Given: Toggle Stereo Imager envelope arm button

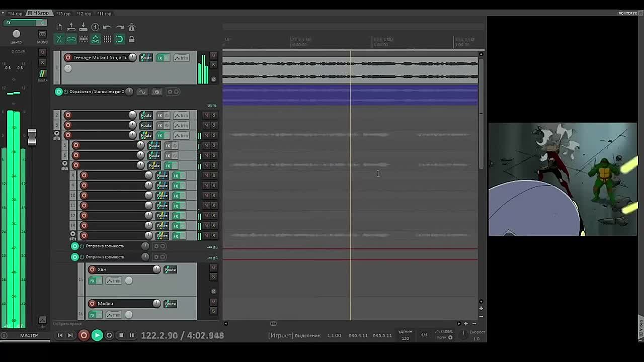Looking at the screenshot, I should pyautogui.click(x=58, y=92).
